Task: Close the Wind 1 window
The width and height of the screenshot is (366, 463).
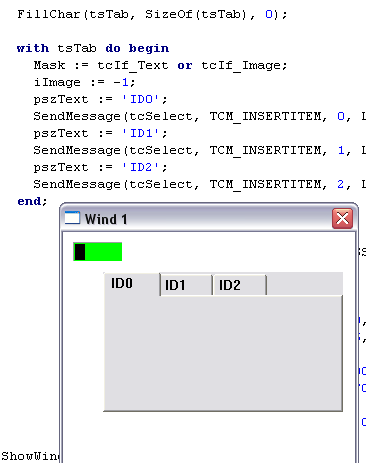Action: [x=342, y=219]
